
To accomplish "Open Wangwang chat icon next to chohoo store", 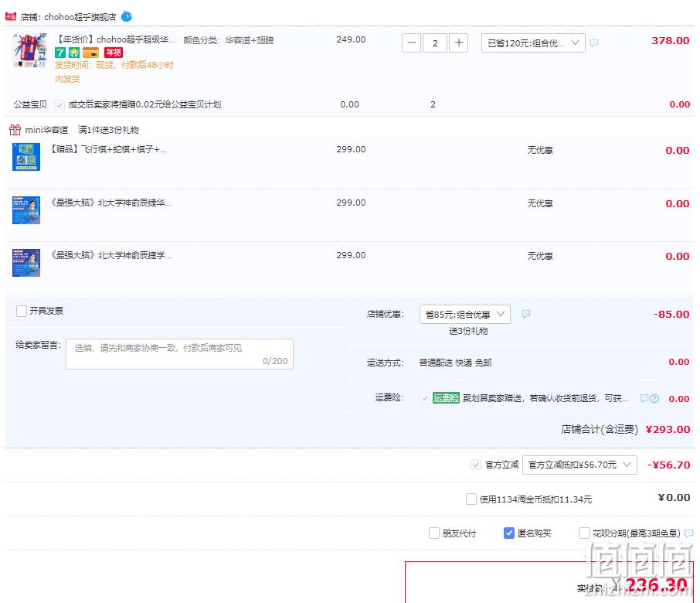I will point(127,16).
